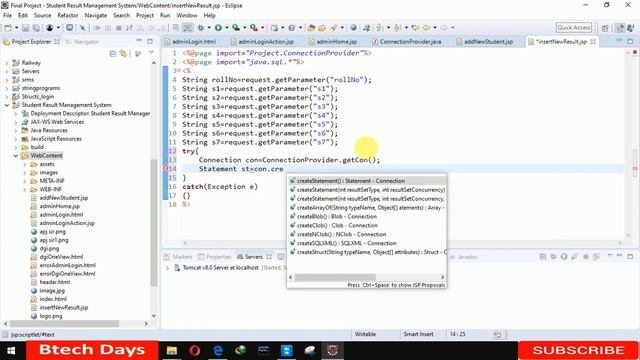The image size is (640, 360).
Task: Expand the META-INF folder
Action: point(24,181)
